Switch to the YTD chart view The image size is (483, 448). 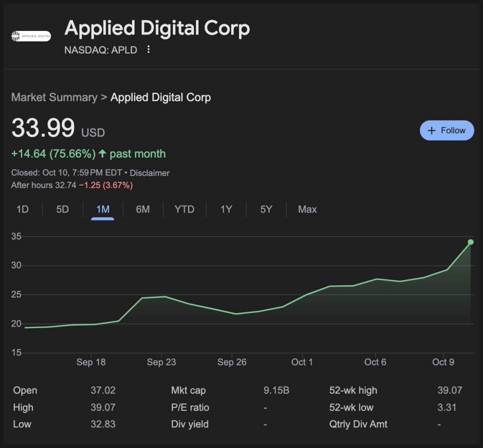tap(184, 209)
